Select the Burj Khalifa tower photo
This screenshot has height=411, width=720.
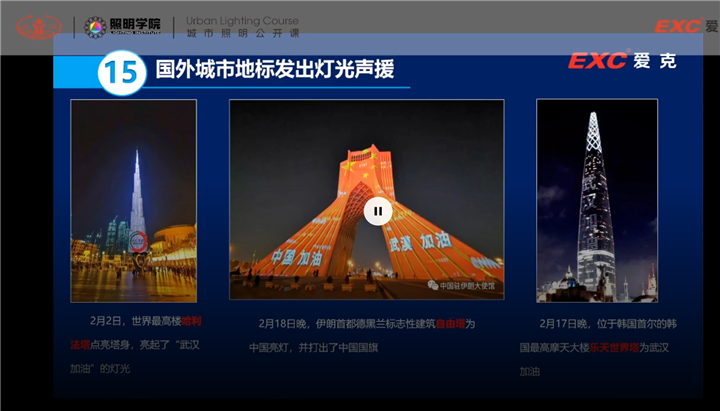(x=133, y=200)
